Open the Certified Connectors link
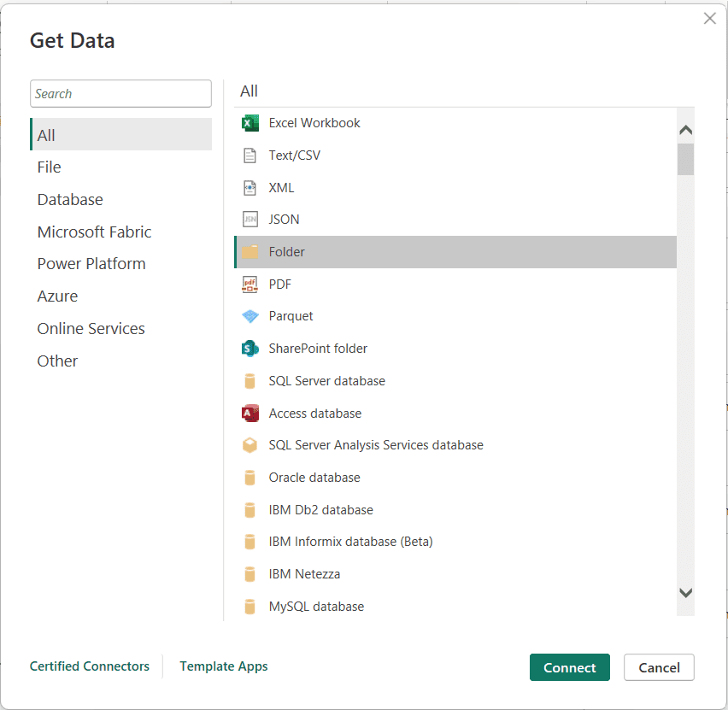The height and width of the screenshot is (710, 728). point(89,666)
